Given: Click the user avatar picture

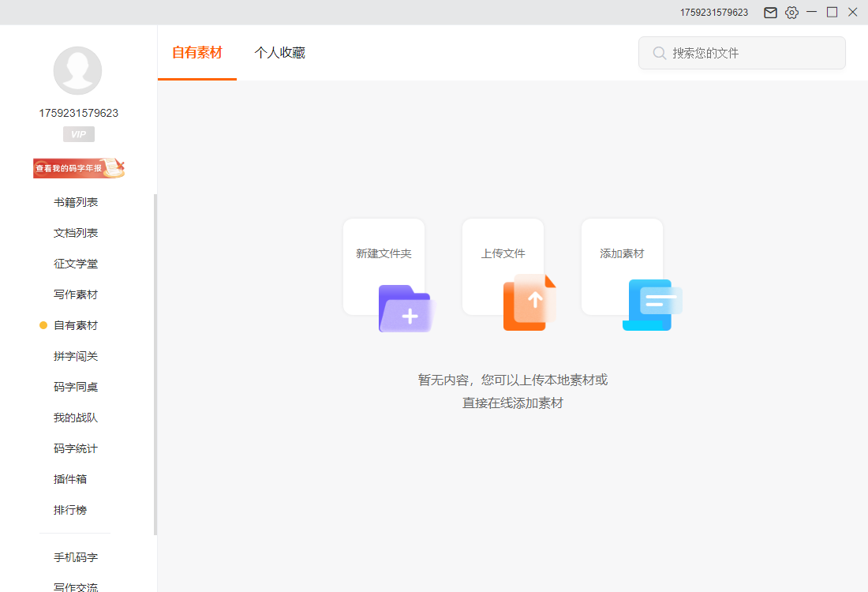Looking at the screenshot, I should click(x=77, y=71).
